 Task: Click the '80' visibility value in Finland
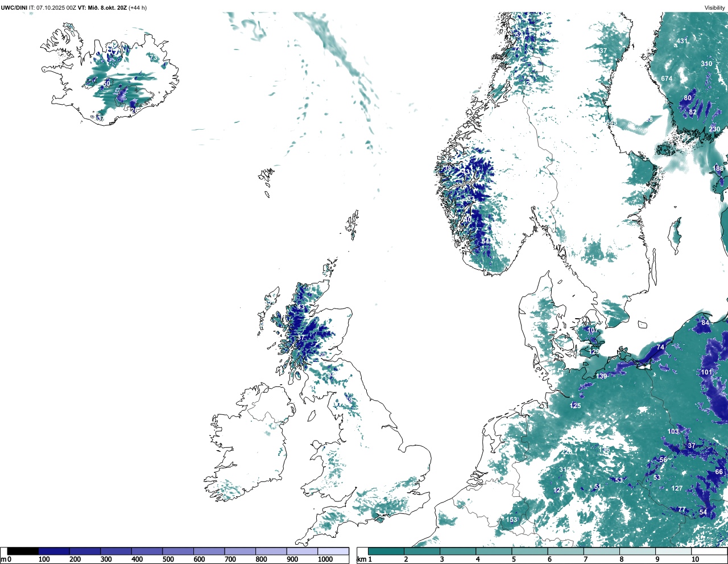pos(688,98)
